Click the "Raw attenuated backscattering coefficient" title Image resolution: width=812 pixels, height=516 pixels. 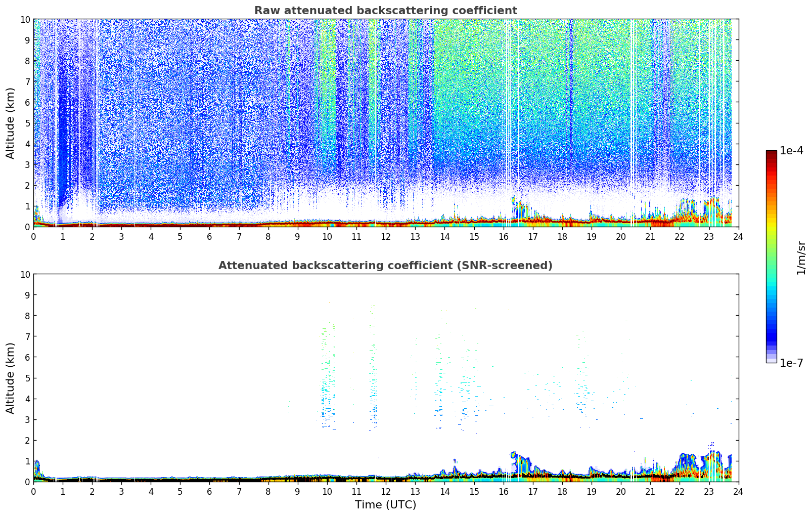point(385,11)
